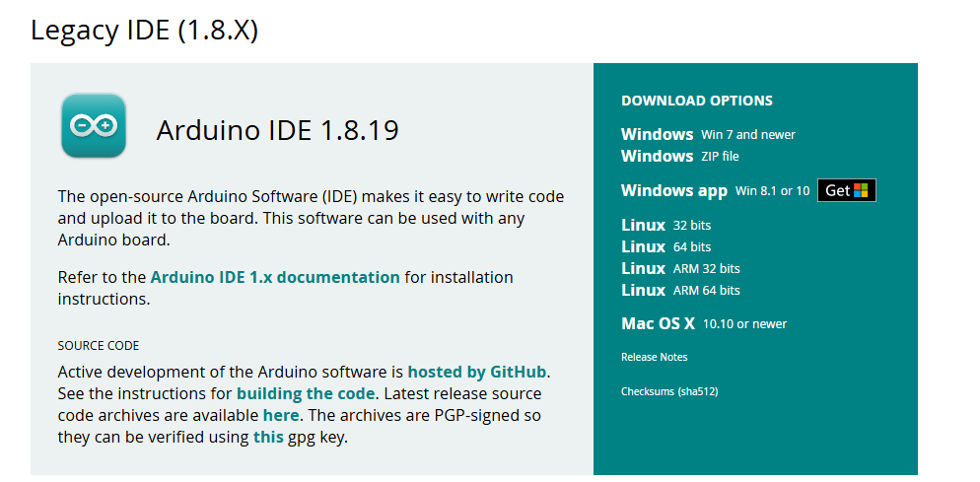Viewport: 980px width, 482px height.
Task: Click the Arduino IDE 1.8.19 title
Action: [277, 130]
